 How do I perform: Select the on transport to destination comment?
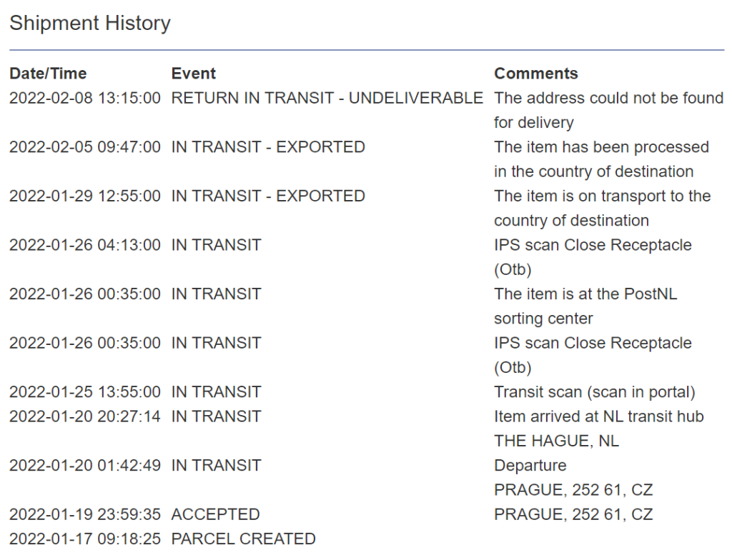602,208
